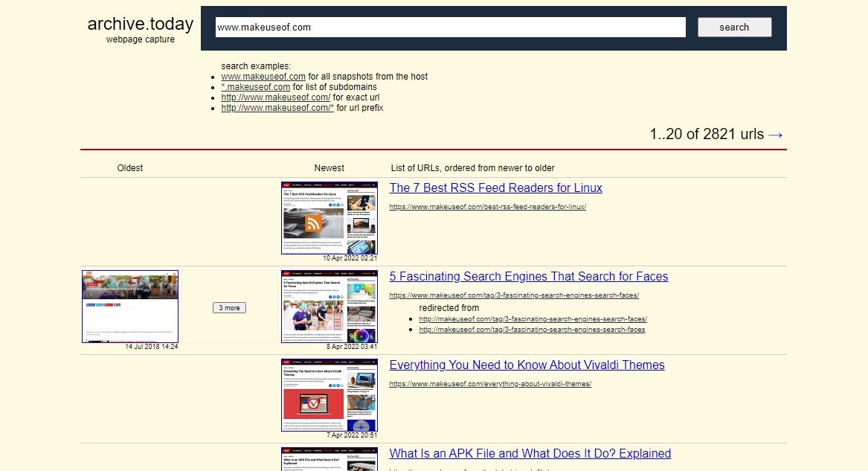Open the newest Search for Faces snapshot thumbnail

329,307
